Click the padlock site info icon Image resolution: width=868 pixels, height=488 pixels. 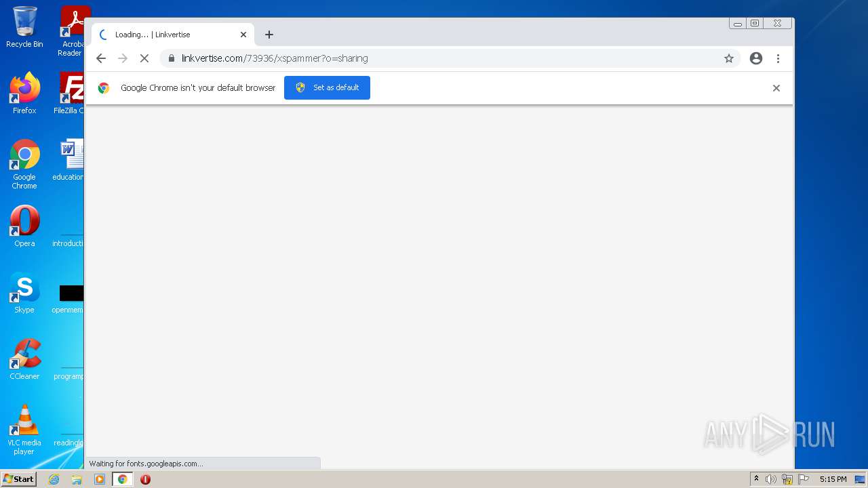(x=172, y=58)
